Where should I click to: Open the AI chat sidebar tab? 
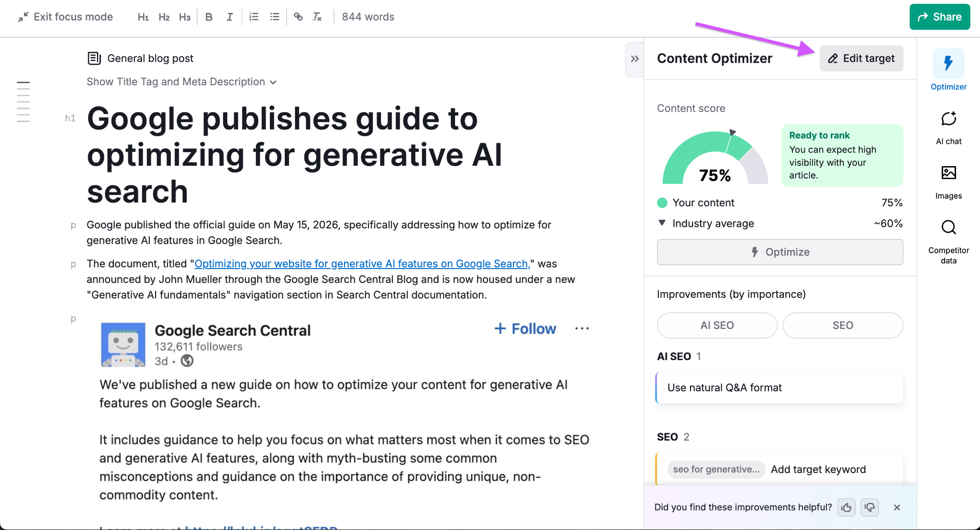pos(948,128)
